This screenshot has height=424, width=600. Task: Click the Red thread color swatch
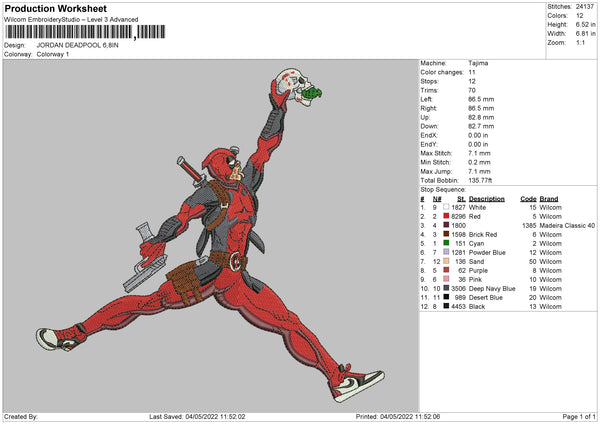(446, 216)
